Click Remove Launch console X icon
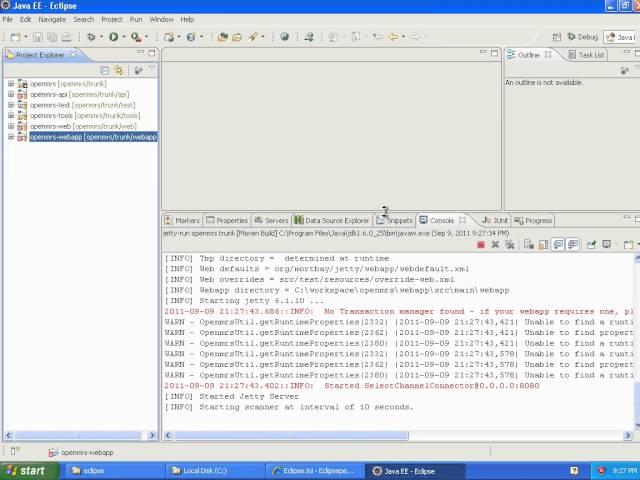This screenshot has height=480, width=640. click(495, 244)
